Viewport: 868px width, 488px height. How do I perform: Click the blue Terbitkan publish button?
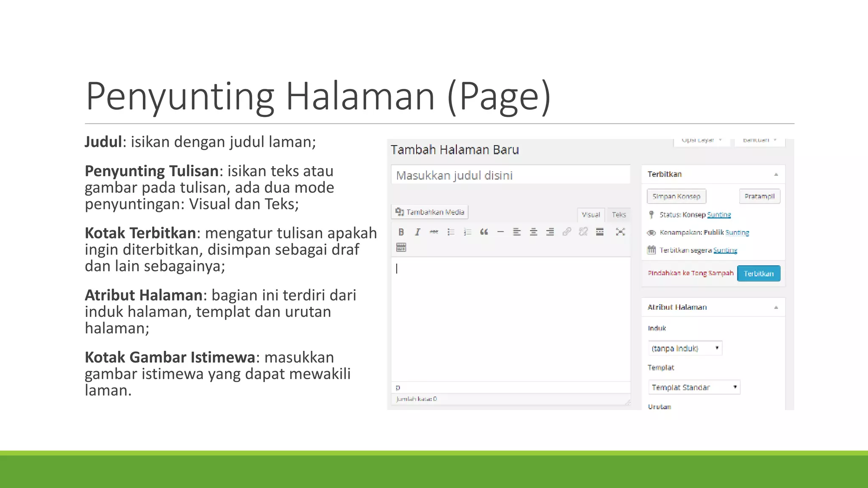(x=759, y=274)
